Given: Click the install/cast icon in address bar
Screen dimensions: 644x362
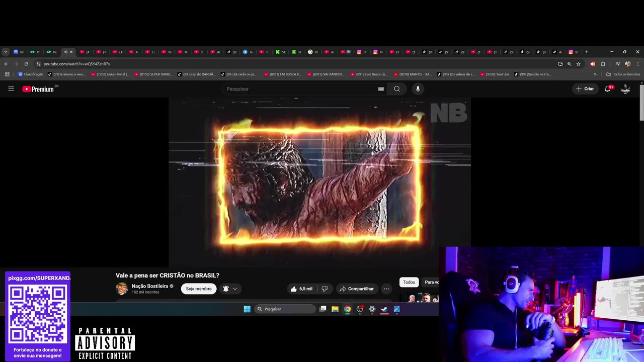Looking at the screenshot, I should coord(560,64).
